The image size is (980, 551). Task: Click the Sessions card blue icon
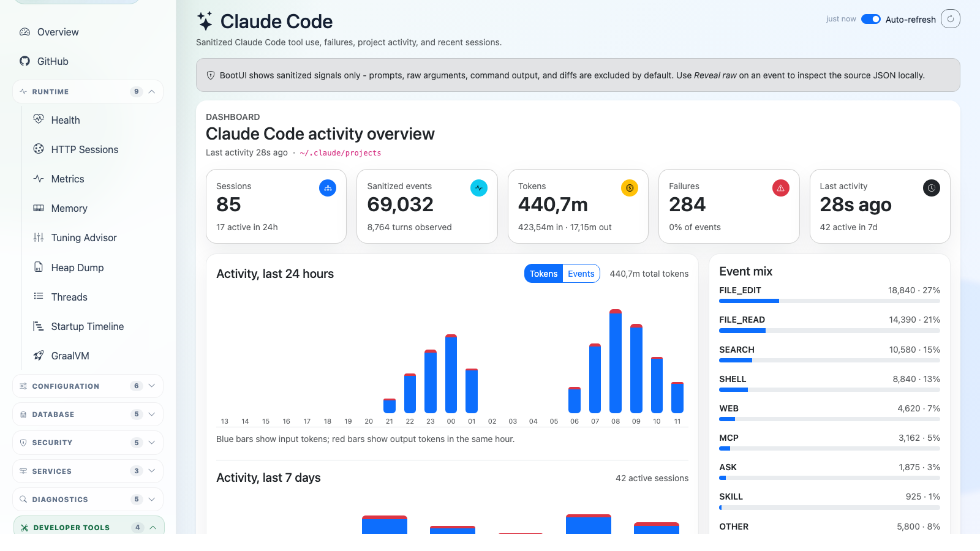click(x=328, y=188)
